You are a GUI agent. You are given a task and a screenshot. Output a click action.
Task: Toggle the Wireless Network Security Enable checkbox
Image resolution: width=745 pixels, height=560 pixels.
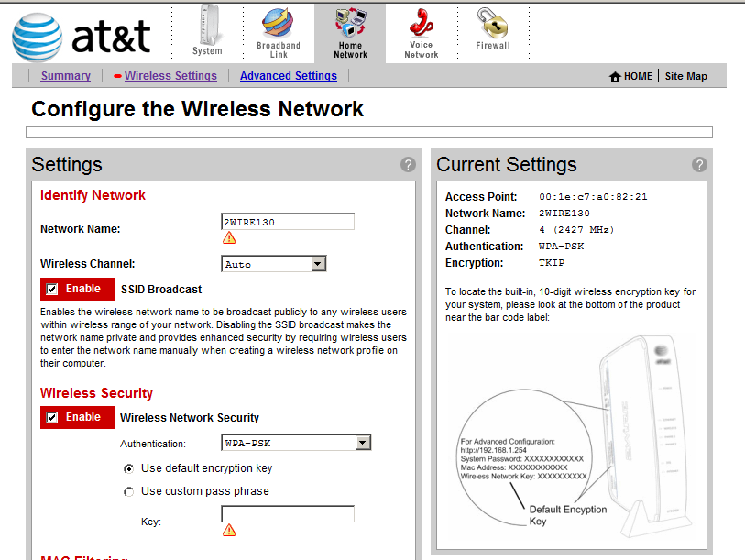tap(52, 417)
